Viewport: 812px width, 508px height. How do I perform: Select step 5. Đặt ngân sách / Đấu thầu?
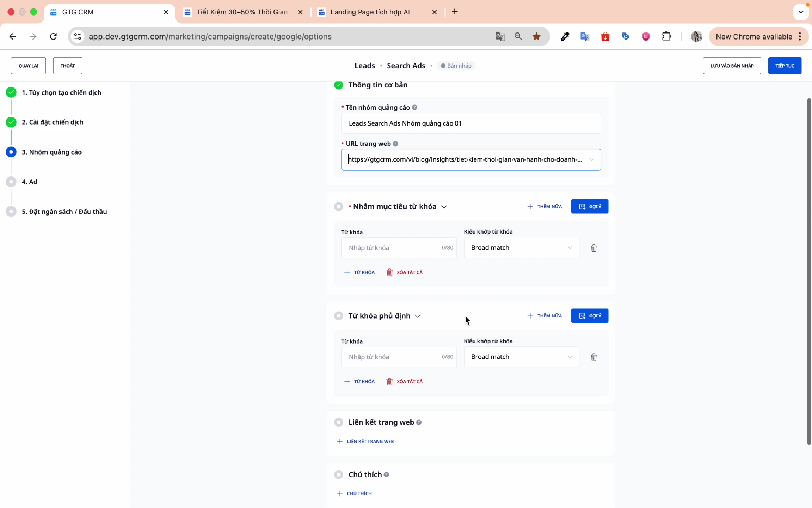(64, 211)
